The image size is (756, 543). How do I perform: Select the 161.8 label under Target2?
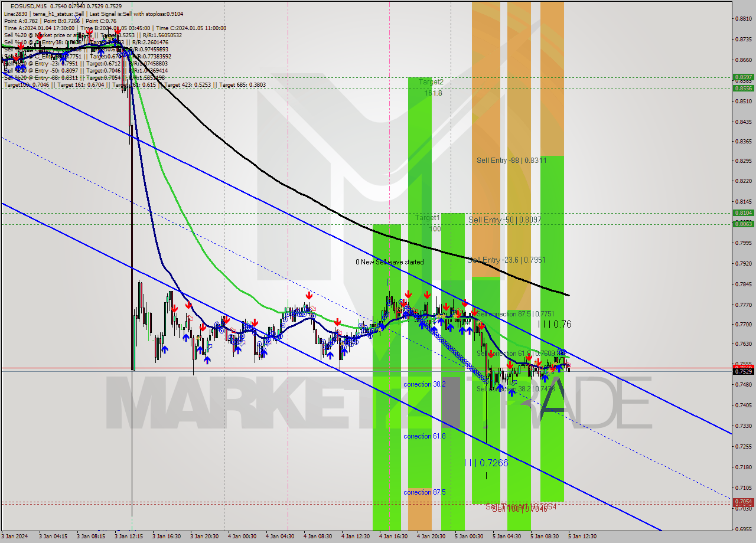point(433,93)
